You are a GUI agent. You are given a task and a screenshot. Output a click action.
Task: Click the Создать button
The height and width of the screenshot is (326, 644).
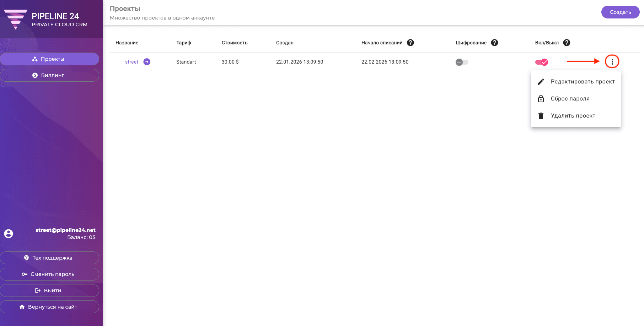pos(621,12)
